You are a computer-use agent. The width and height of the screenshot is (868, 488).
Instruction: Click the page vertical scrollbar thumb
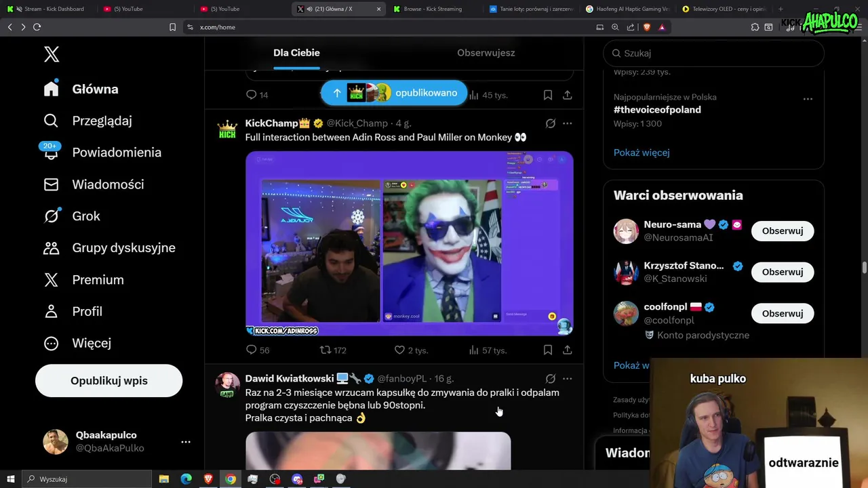coord(865,268)
